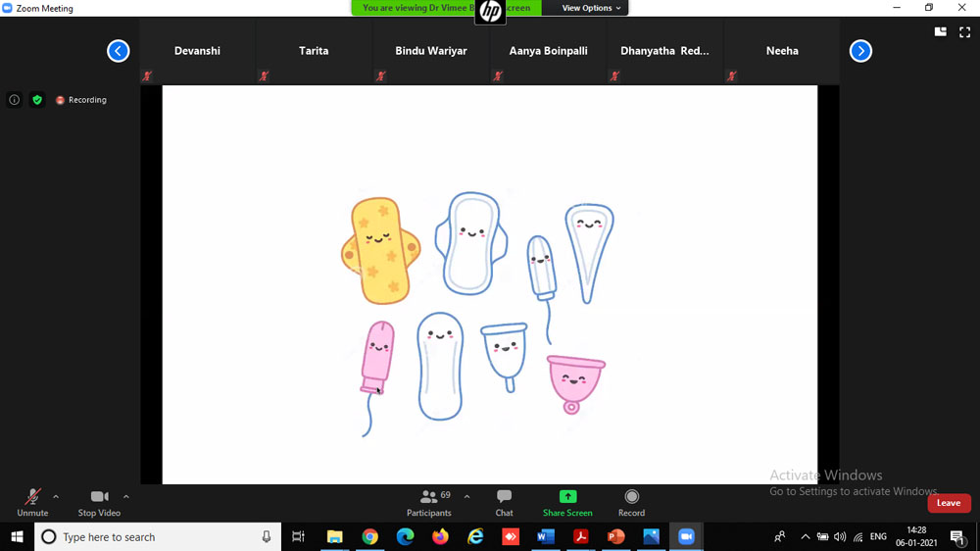Open the Chat panel
Screen dimensions: 980x551
[505, 503]
